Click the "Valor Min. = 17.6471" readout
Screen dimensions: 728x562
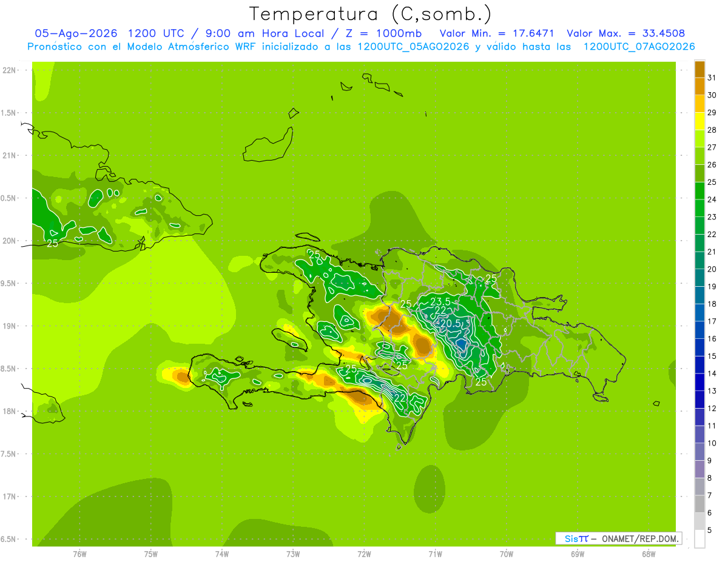[497, 33]
